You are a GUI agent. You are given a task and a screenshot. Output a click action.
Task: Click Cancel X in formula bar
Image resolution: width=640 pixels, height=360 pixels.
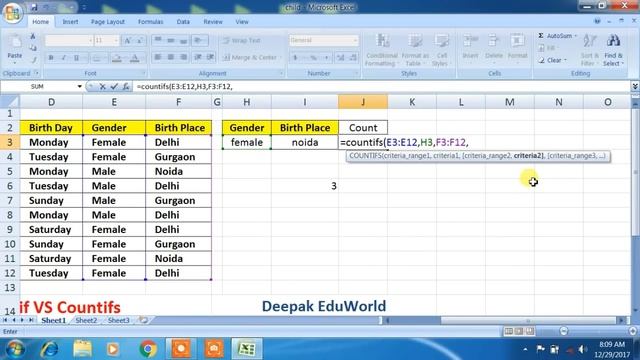click(102, 87)
